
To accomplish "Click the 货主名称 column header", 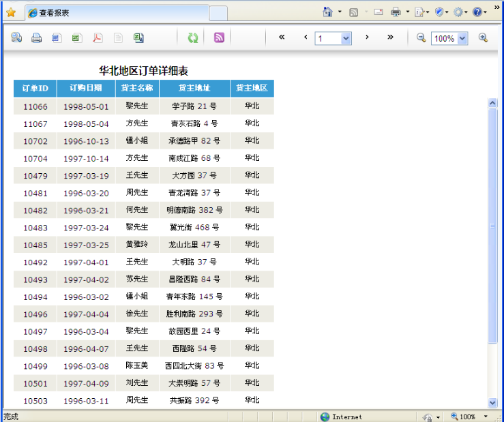I will coord(137,88).
